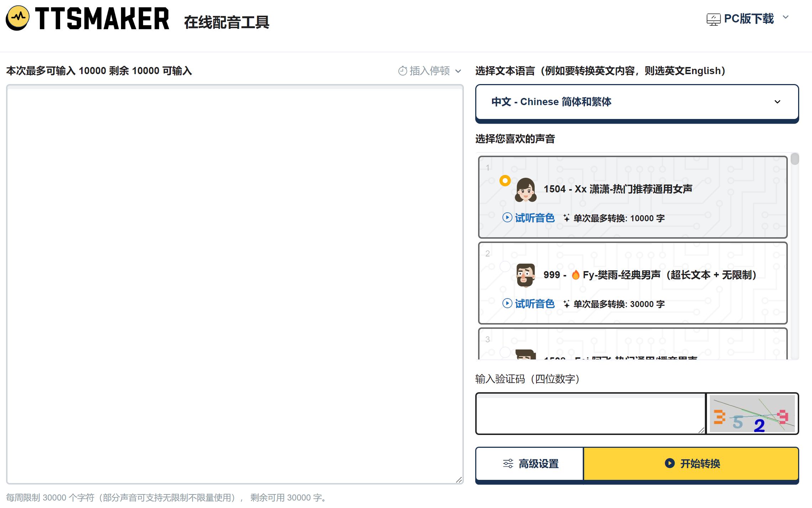Viewport: 812px width, 508px height.
Task: Click the 在线配音工具 subtitle
Action: (226, 22)
